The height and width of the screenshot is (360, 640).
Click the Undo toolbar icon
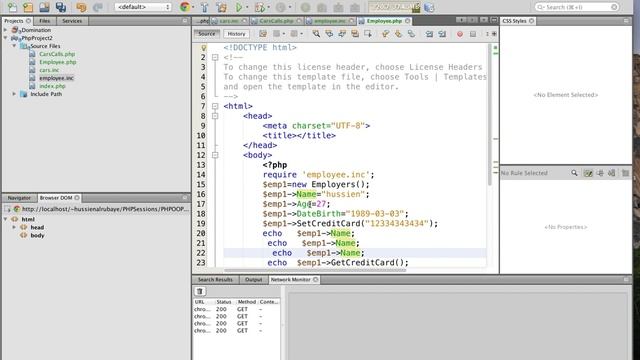[x=81, y=7]
